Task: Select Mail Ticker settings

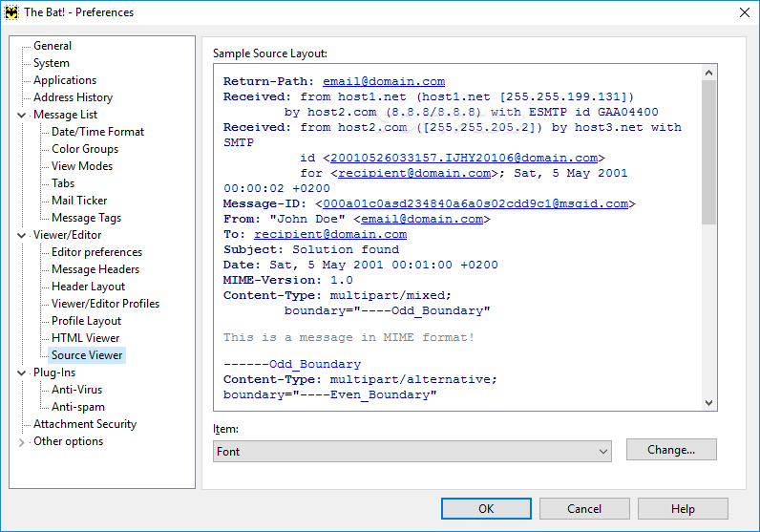Action: pos(79,201)
